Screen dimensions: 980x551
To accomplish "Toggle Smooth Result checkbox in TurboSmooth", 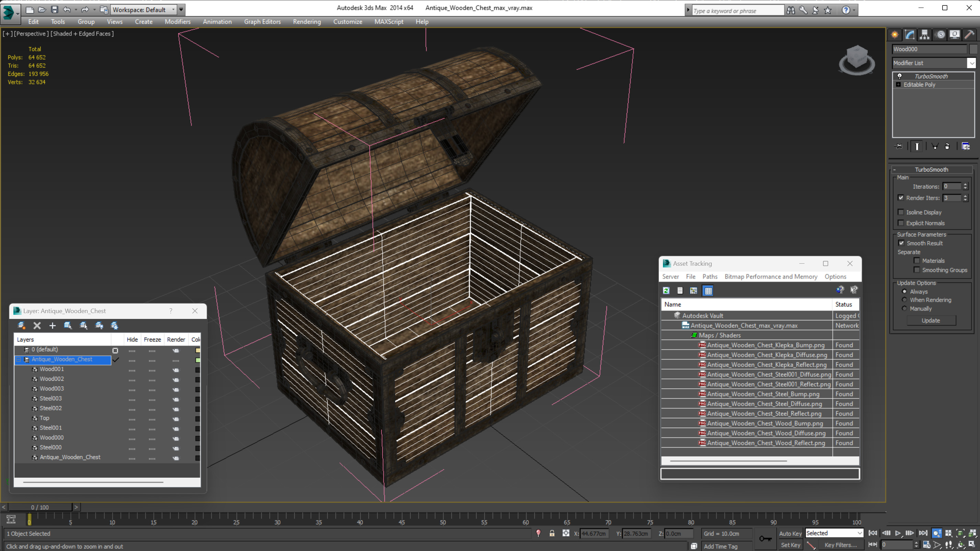I will click(901, 243).
